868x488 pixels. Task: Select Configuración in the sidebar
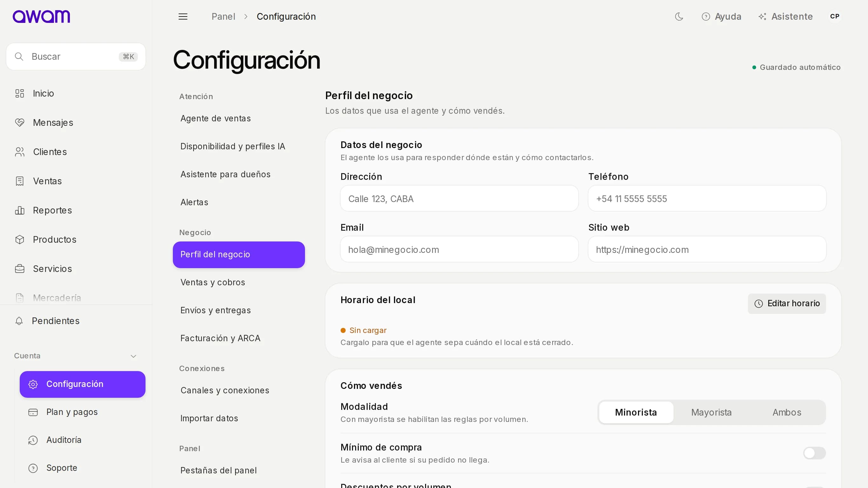(83, 384)
